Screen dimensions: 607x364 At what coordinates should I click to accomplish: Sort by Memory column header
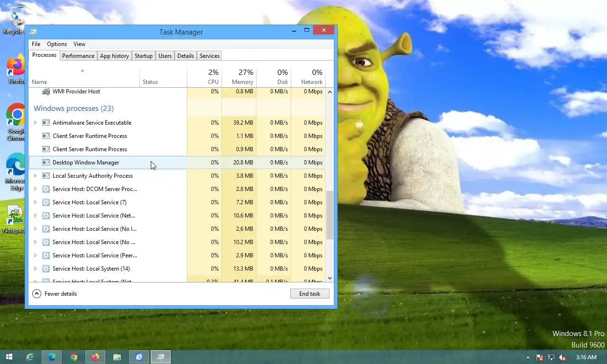tap(239, 77)
